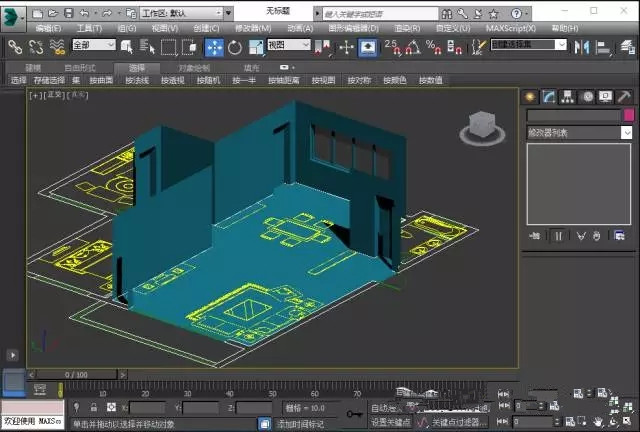Open the 渲染(R) menu
Screen dimensions: 640x432
407,29
